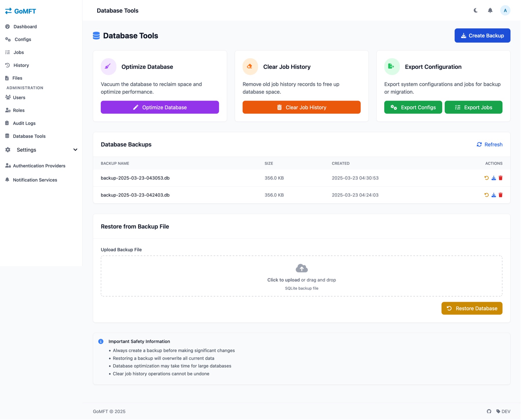Image resolution: width=521 pixels, height=420 pixels.
Task: Delete backup-2025-03-23-042403.db with the trash icon
Action: point(500,195)
